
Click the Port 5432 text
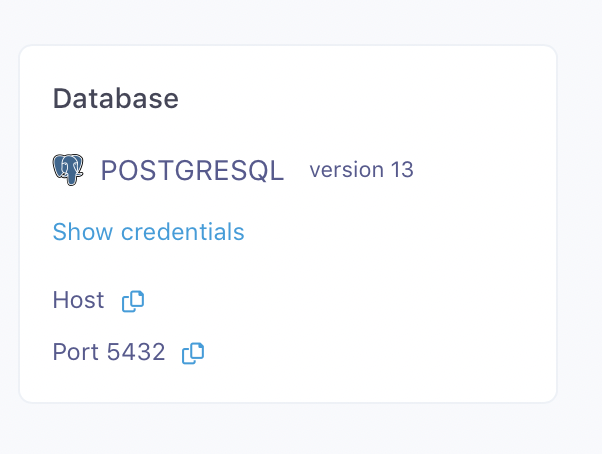[108, 352]
